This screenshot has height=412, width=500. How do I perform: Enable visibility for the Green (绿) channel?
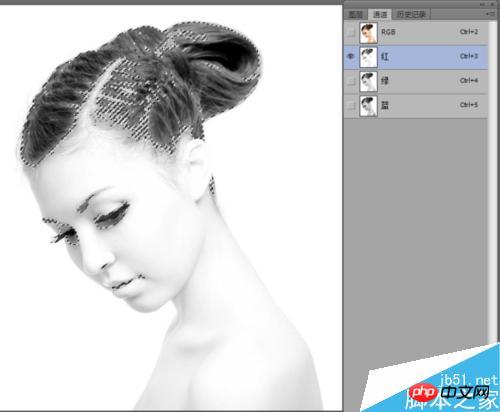point(351,81)
